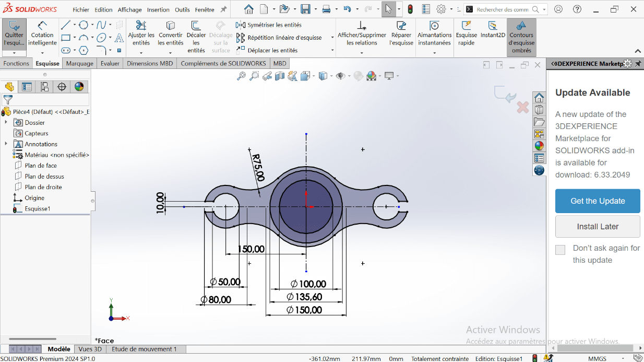Viewport: 644px width, 362px height.
Task: Open Esquisse rapide tool
Action: [x=466, y=26]
